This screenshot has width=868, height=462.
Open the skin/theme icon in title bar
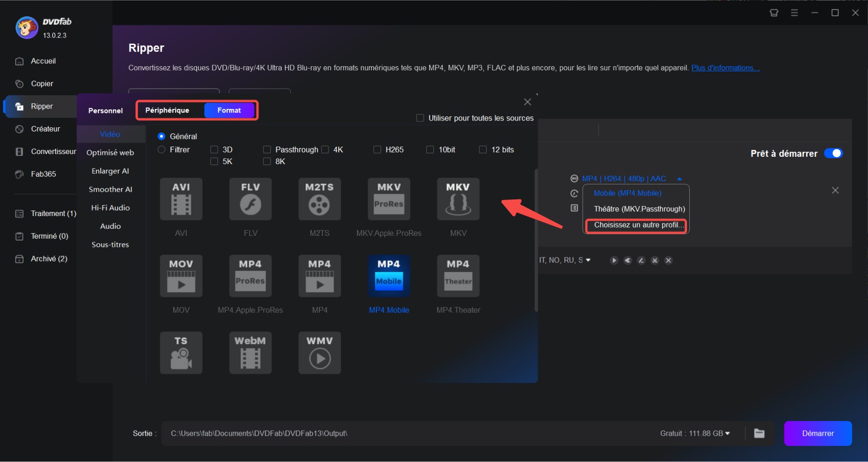click(774, 13)
